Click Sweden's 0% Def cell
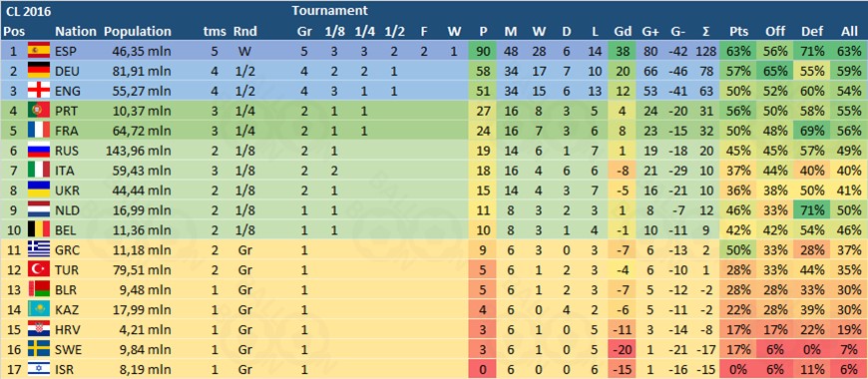868x379 pixels. pos(812,349)
